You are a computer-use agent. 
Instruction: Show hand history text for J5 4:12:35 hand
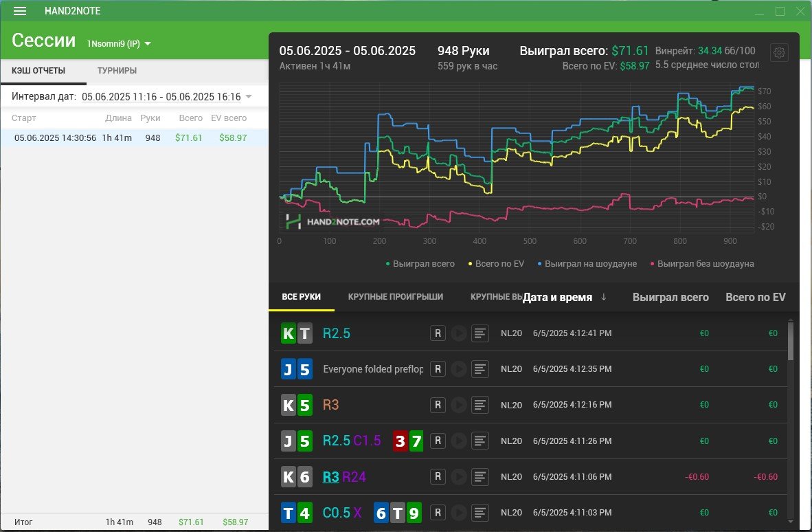480,369
